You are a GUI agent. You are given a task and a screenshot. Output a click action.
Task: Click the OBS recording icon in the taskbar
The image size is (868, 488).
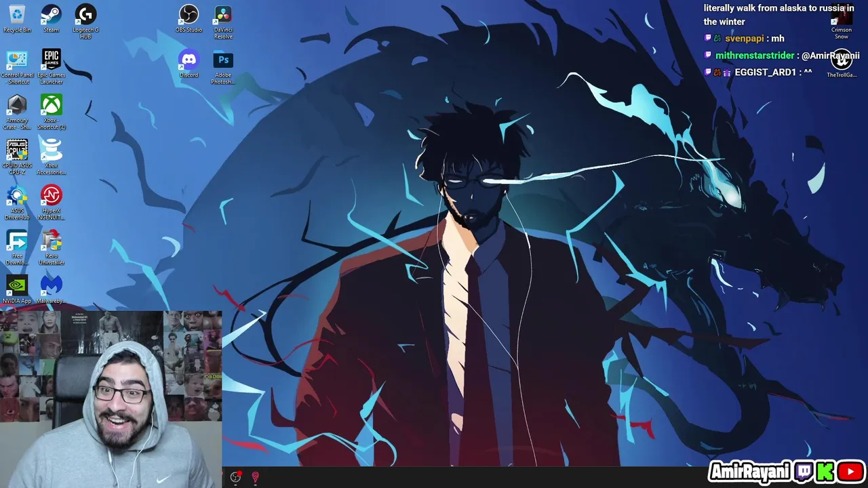(x=235, y=477)
